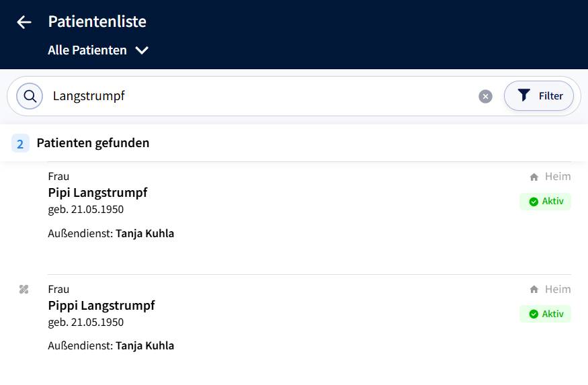Click the funnel filter icon
Screen dimensions: 588x385
tap(524, 96)
